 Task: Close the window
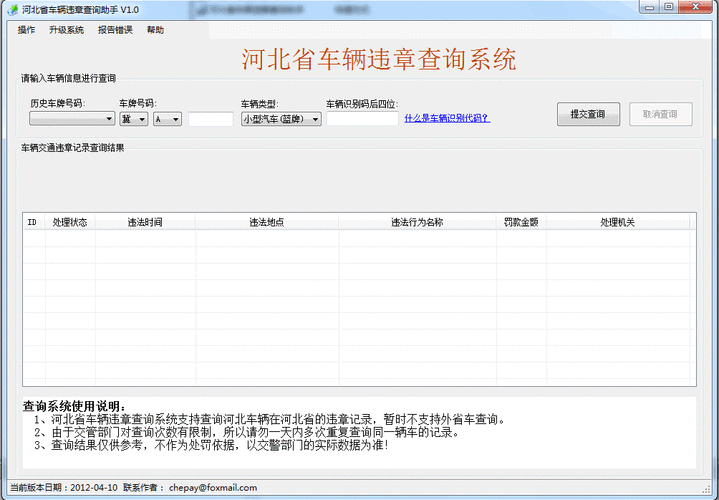(x=696, y=7)
